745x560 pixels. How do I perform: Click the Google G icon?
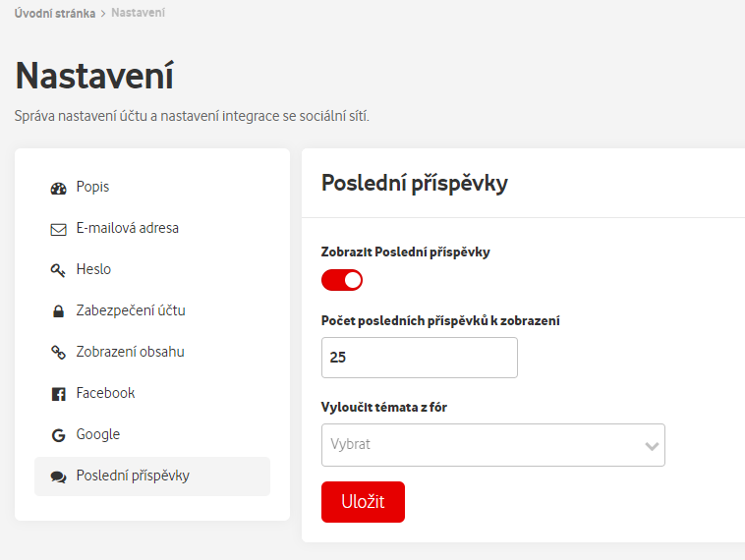point(58,435)
